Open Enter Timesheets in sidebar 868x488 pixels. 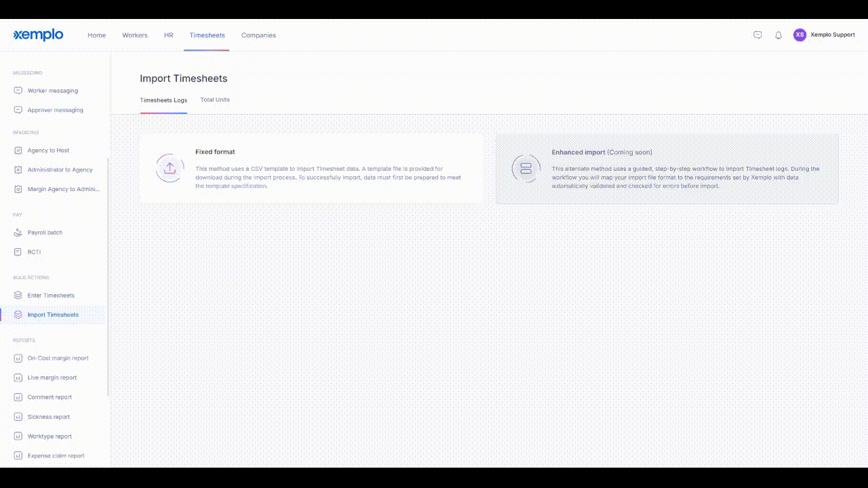tap(51, 296)
